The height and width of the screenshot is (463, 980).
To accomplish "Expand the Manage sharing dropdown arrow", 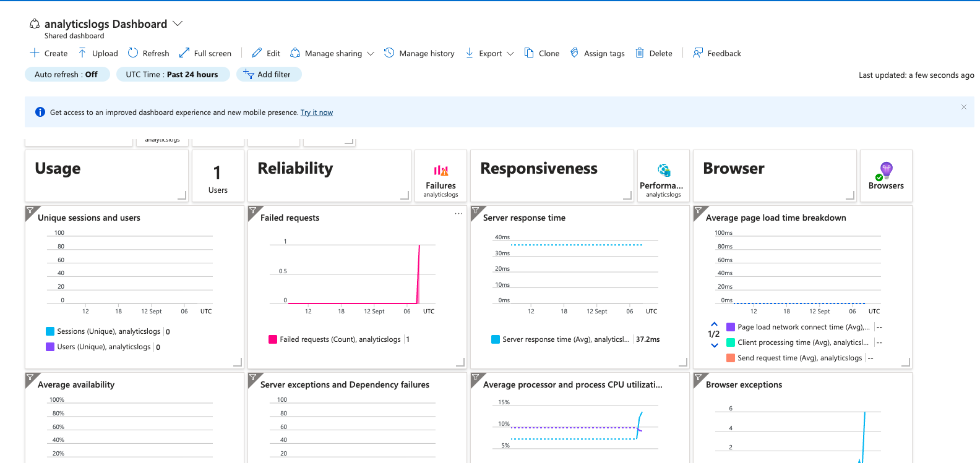I will pyautogui.click(x=371, y=54).
